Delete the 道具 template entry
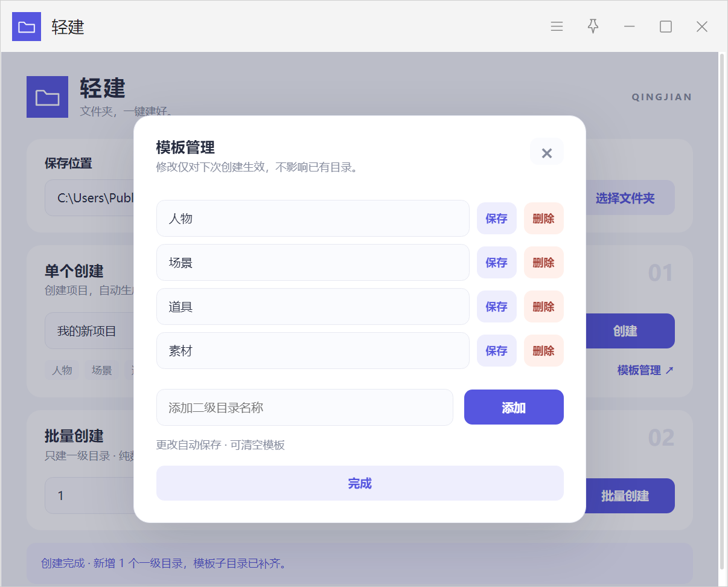Image resolution: width=728 pixels, height=587 pixels. (x=543, y=306)
